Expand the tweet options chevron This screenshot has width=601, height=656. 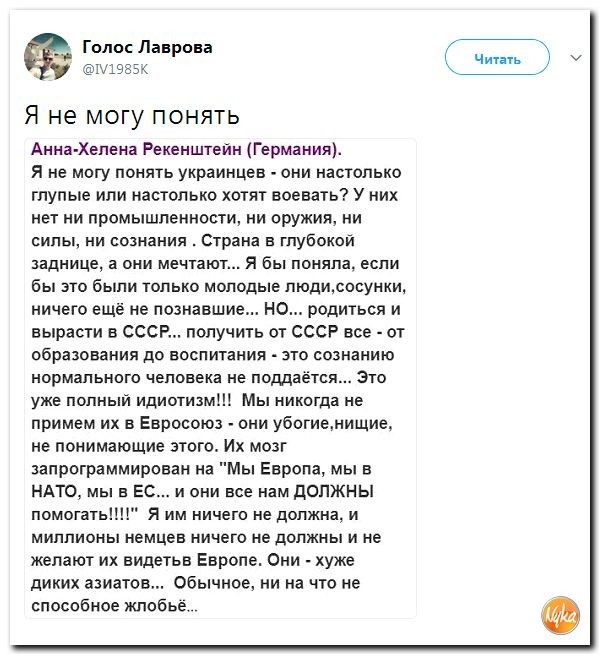[x=575, y=57]
